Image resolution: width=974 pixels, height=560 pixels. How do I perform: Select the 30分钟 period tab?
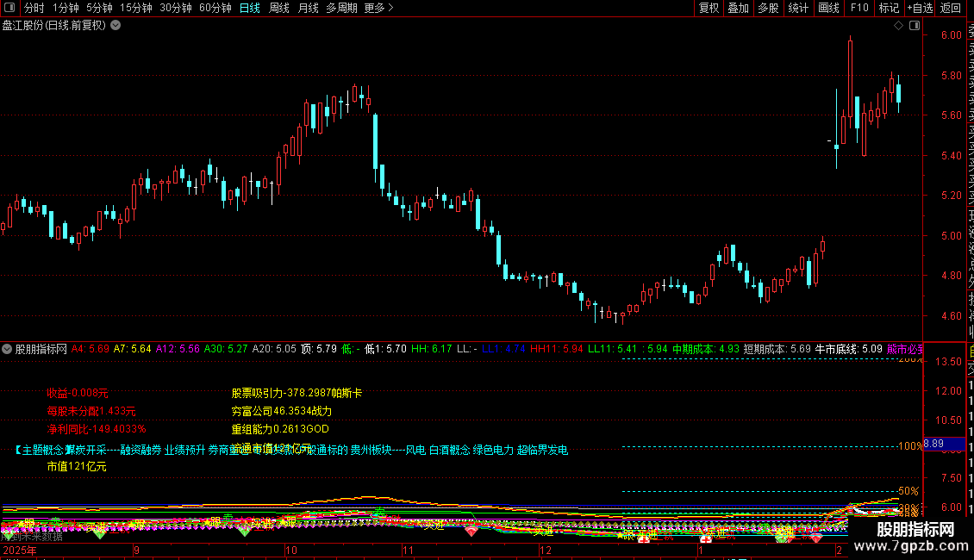(176, 8)
